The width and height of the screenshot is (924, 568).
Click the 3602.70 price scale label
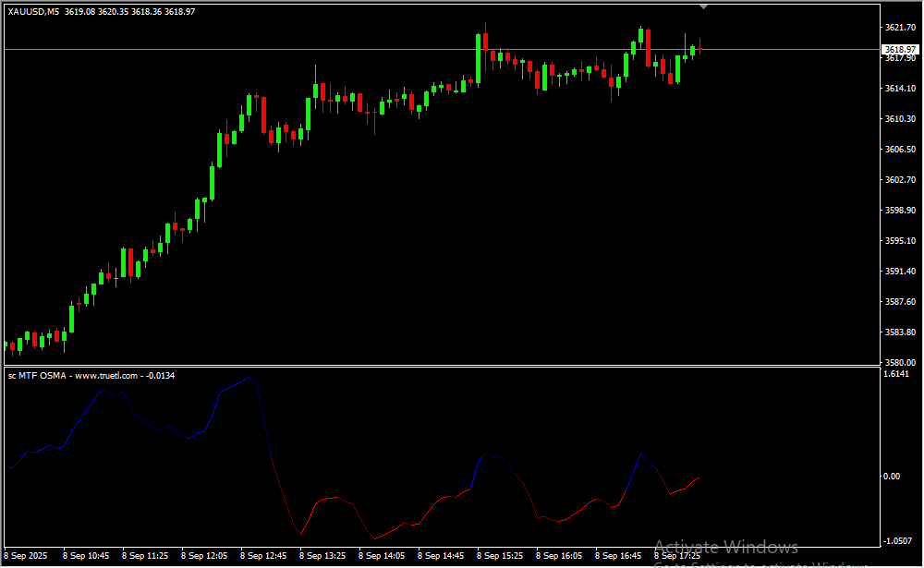[x=899, y=180]
